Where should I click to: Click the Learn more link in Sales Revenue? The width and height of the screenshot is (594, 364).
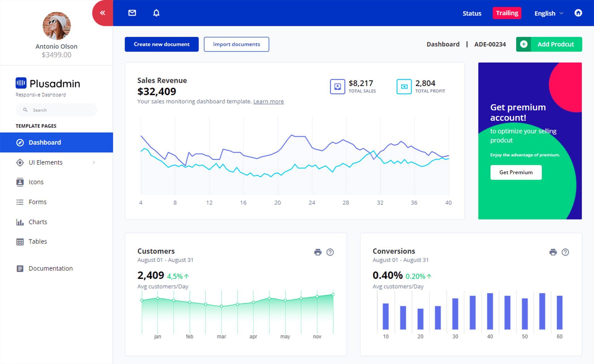268,101
